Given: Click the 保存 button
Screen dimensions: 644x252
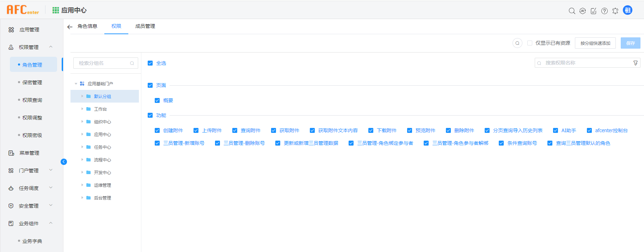Looking at the screenshot, I should click(x=630, y=43).
